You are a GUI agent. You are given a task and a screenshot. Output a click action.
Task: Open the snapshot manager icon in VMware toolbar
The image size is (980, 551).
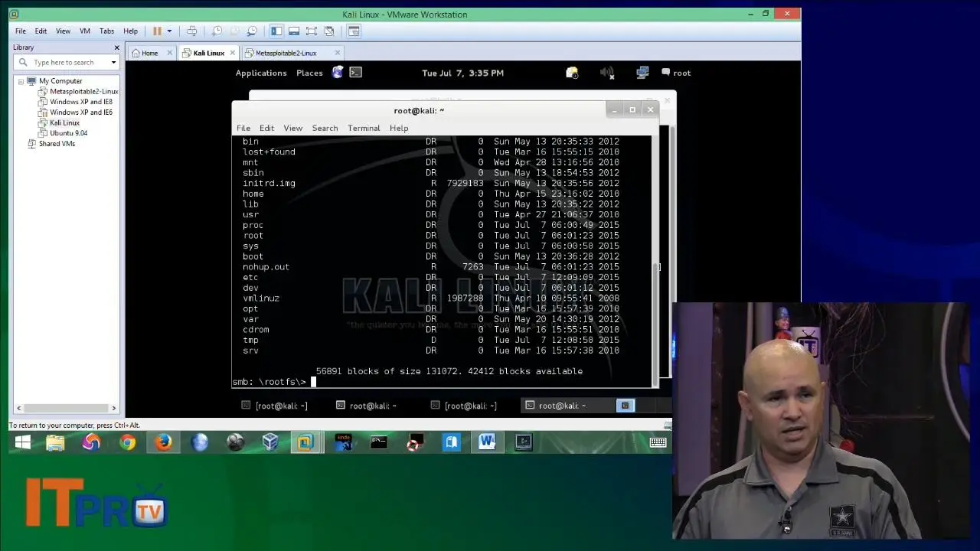(252, 31)
